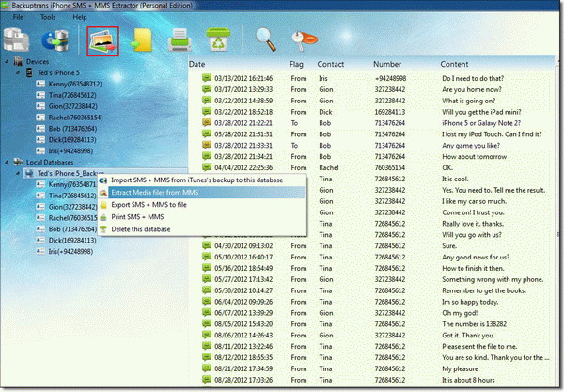The width and height of the screenshot is (564, 392).
Task: Click database icon beside Ted's iPhone 5_Backup
Action: coord(29,174)
